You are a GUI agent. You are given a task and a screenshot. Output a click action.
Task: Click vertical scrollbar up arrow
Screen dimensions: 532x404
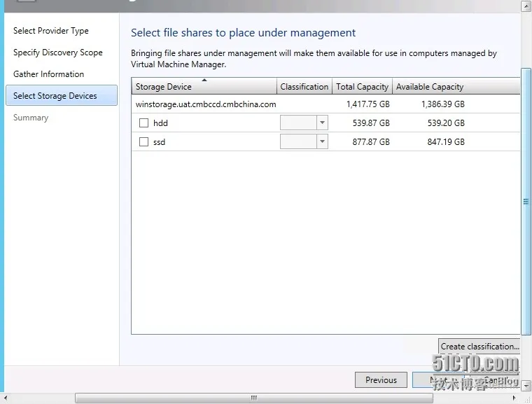tap(526, 6)
